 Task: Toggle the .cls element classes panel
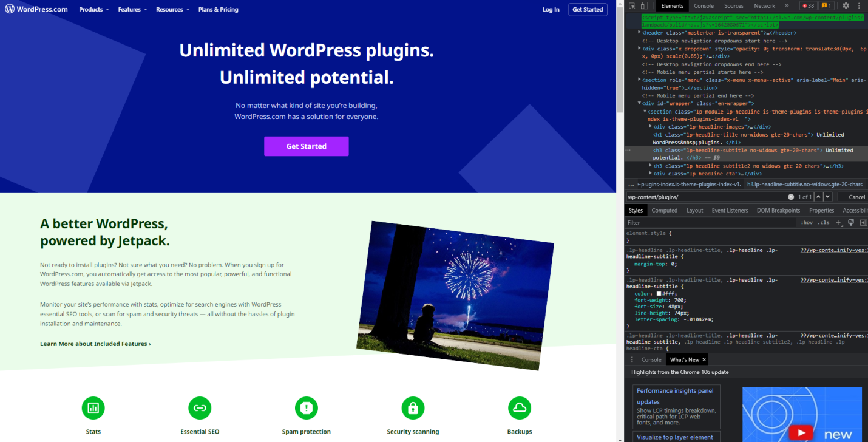click(x=824, y=223)
